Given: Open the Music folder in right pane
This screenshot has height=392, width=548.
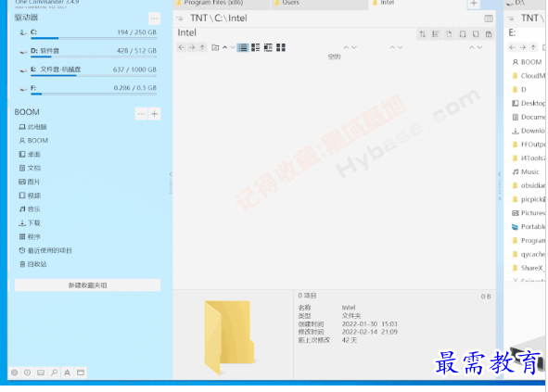Looking at the screenshot, I should coord(526,171).
